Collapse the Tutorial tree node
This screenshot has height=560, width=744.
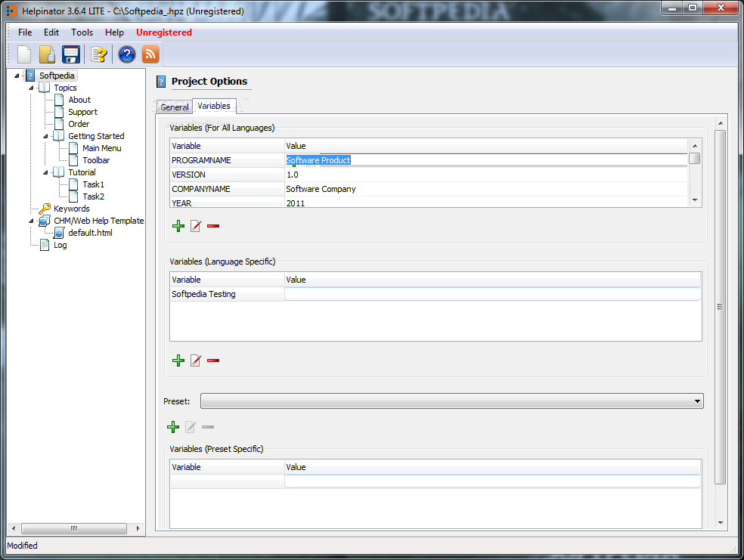point(46,172)
